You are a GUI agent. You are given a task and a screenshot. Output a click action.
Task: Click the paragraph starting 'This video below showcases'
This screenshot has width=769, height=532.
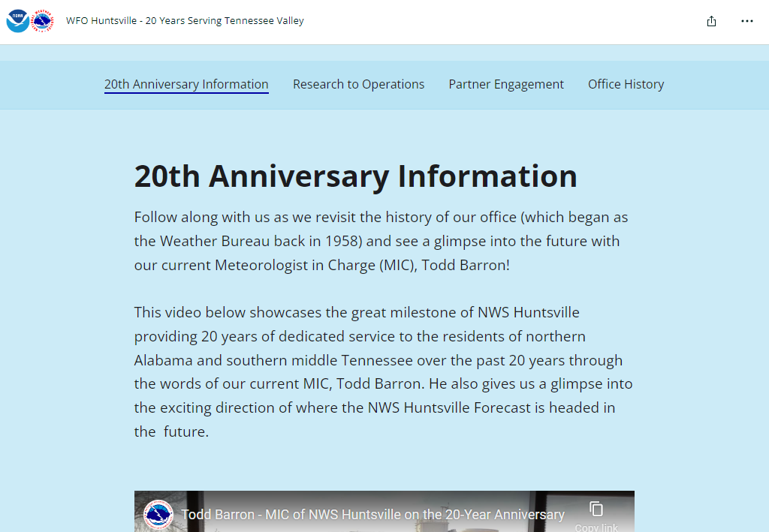pyautogui.click(x=384, y=372)
